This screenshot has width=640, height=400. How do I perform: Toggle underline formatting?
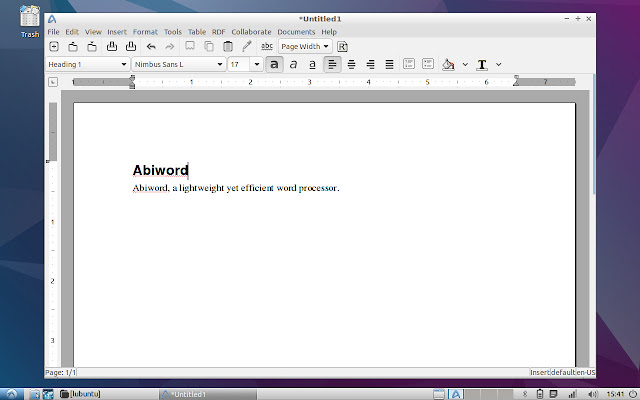(x=312, y=64)
